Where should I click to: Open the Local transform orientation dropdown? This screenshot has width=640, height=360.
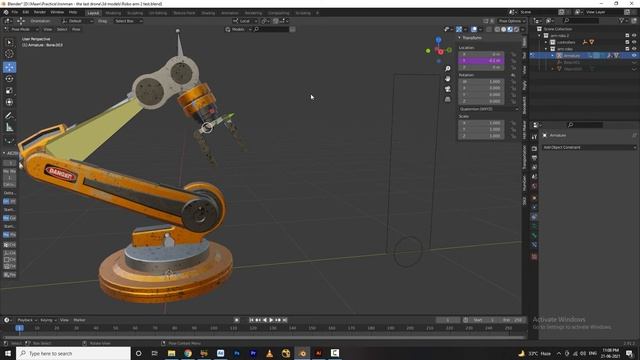[x=245, y=21]
